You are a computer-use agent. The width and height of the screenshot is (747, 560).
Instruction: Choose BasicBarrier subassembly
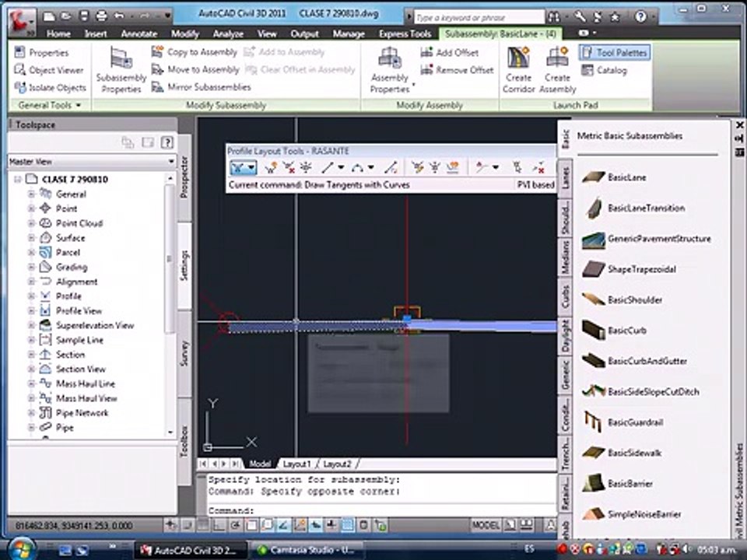(617, 483)
